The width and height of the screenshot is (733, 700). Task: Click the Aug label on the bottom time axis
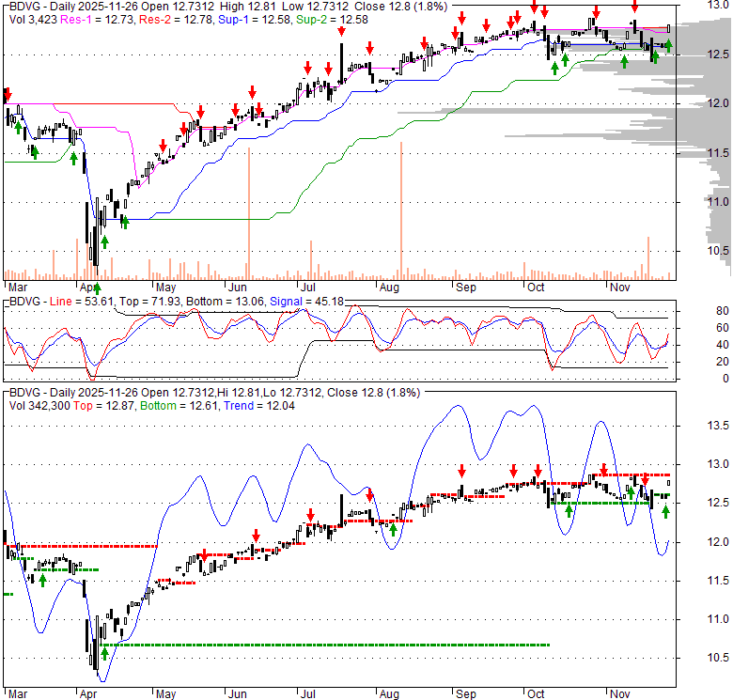[389, 696]
